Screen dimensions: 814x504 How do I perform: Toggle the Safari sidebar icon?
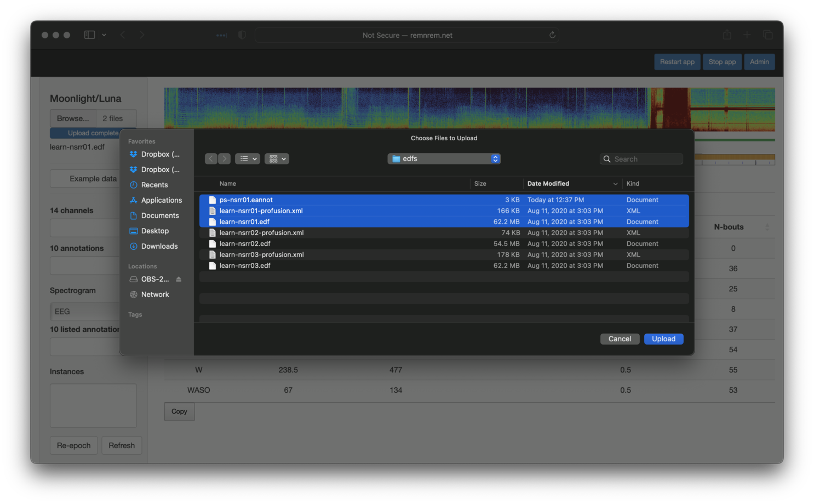(x=89, y=35)
